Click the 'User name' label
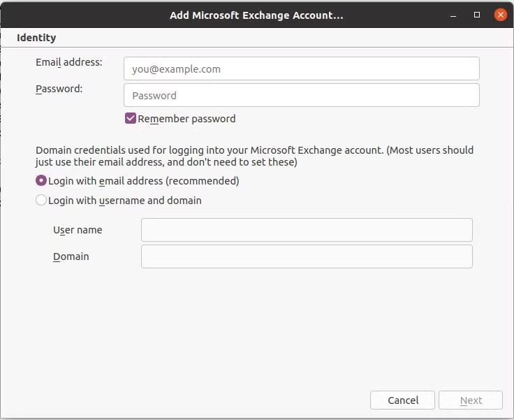The width and height of the screenshot is (514, 420). click(x=78, y=230)
